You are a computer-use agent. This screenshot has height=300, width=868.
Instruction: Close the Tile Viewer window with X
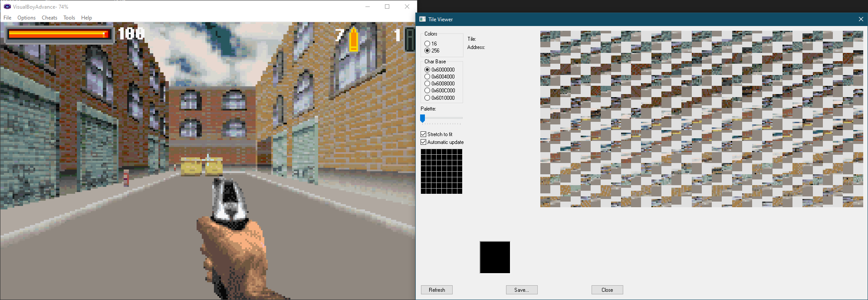(861, 19)
